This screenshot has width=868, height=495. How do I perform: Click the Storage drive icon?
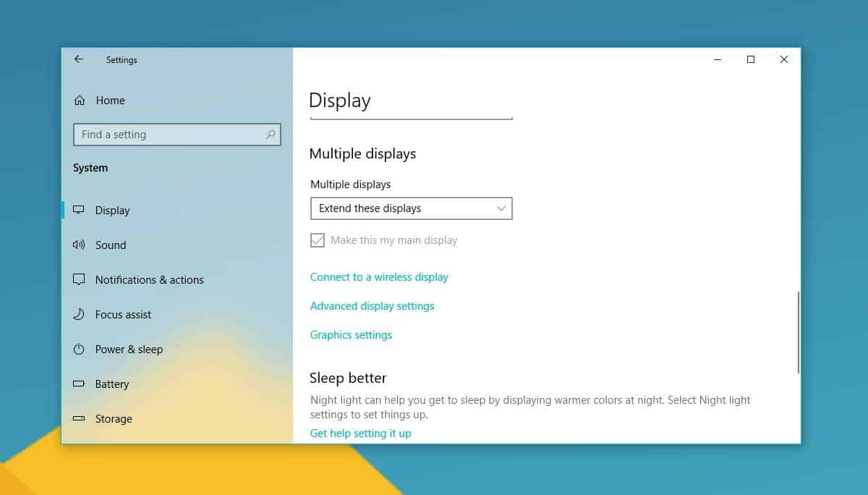(x=79, y=418)
